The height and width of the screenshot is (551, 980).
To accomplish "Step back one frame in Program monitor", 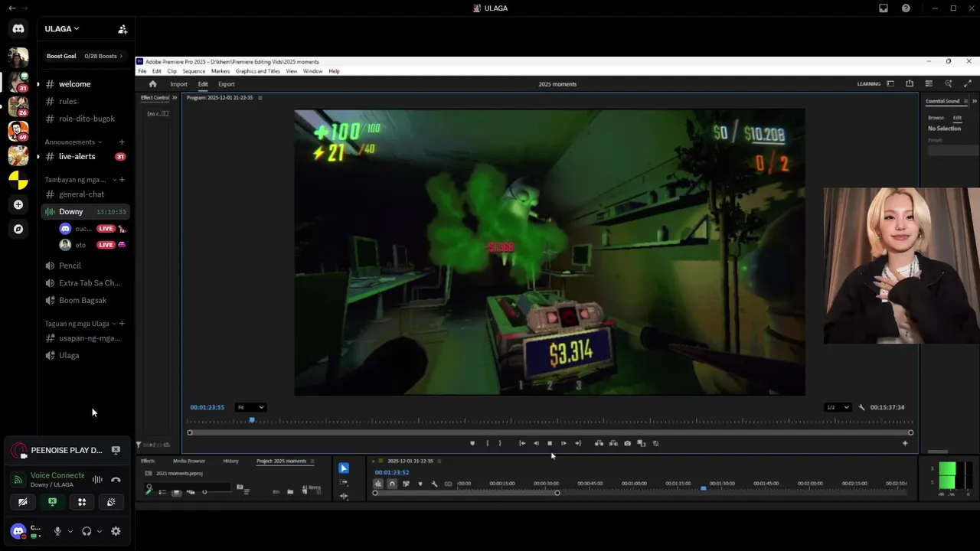I will (x=536, y=443).
